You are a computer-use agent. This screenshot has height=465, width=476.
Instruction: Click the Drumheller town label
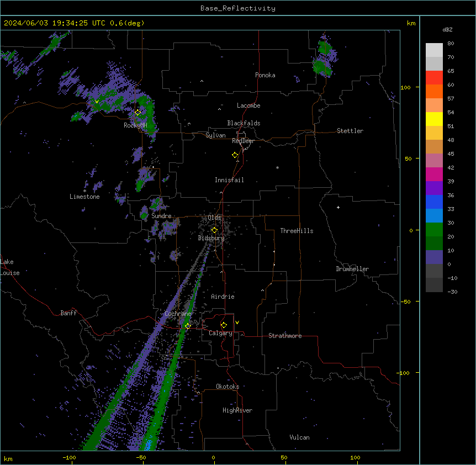[x=352, y=269]
